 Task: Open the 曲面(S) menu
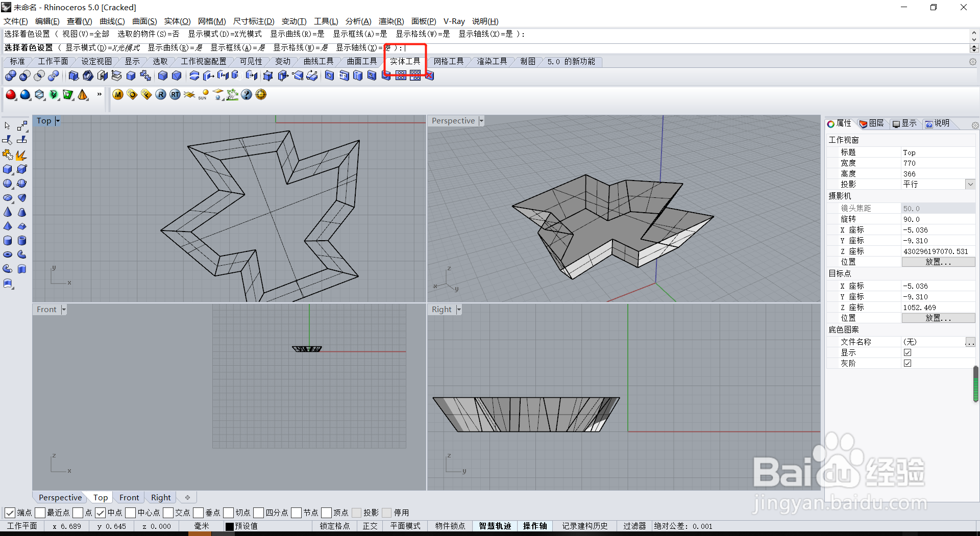pos(144,21)
